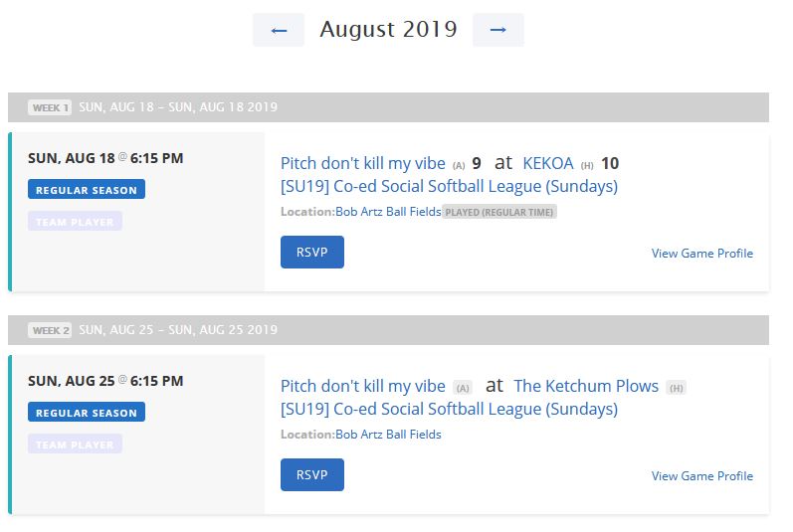Open View Game Profile for KEKOA game

coord(701,254)
